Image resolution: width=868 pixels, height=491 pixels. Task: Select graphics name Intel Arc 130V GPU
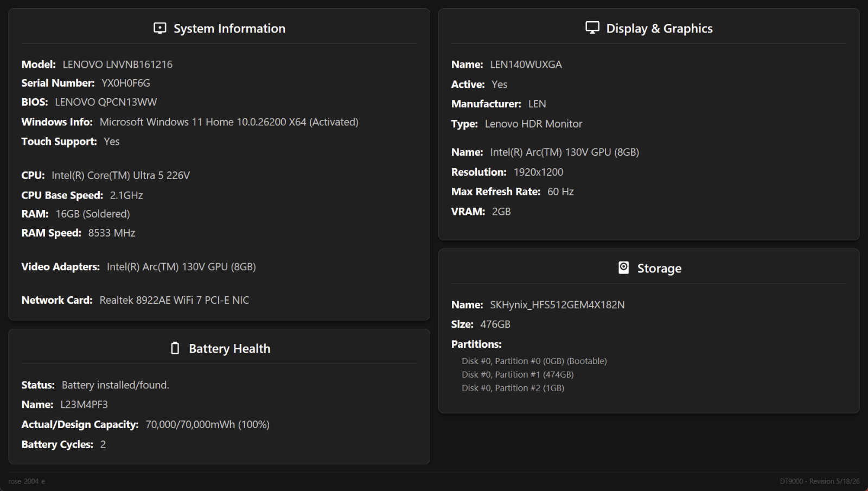(564, 152)
